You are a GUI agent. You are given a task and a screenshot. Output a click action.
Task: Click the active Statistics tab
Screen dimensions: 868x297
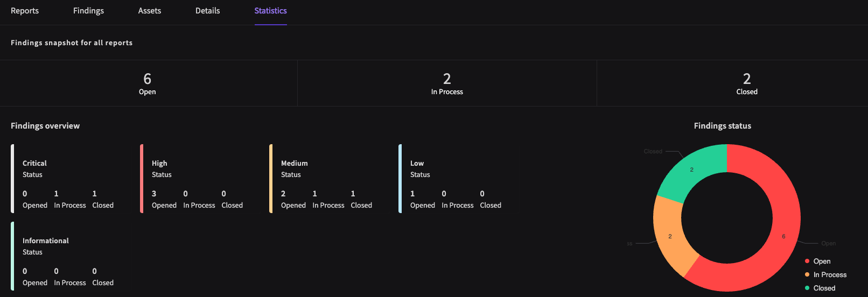tap(270, 11)
